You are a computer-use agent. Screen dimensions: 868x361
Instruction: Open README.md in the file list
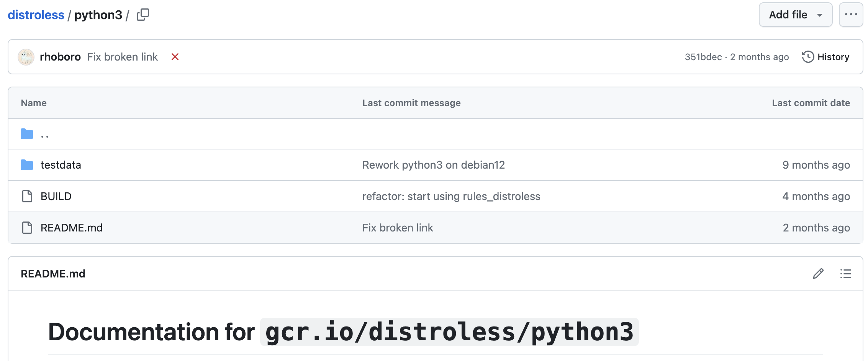pos(72,228)
